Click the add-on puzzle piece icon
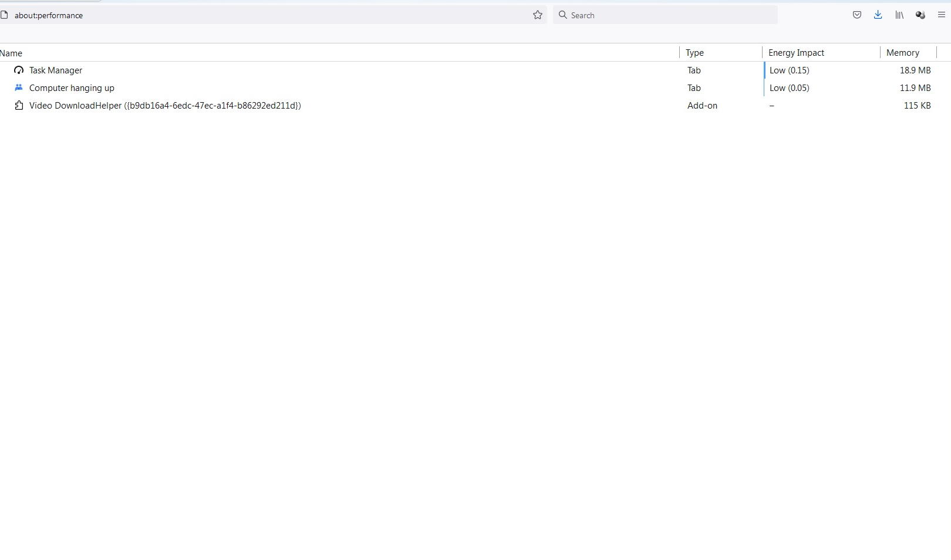The height and width of the screenshot is (560, 951). click(x=19, y=106)
